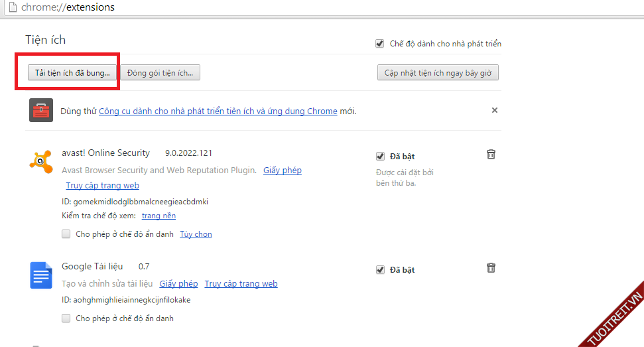Delete avast! Online Security via trash icon
Image resolution: width=644 pixels, height=347 pixels.
point(491,155)
